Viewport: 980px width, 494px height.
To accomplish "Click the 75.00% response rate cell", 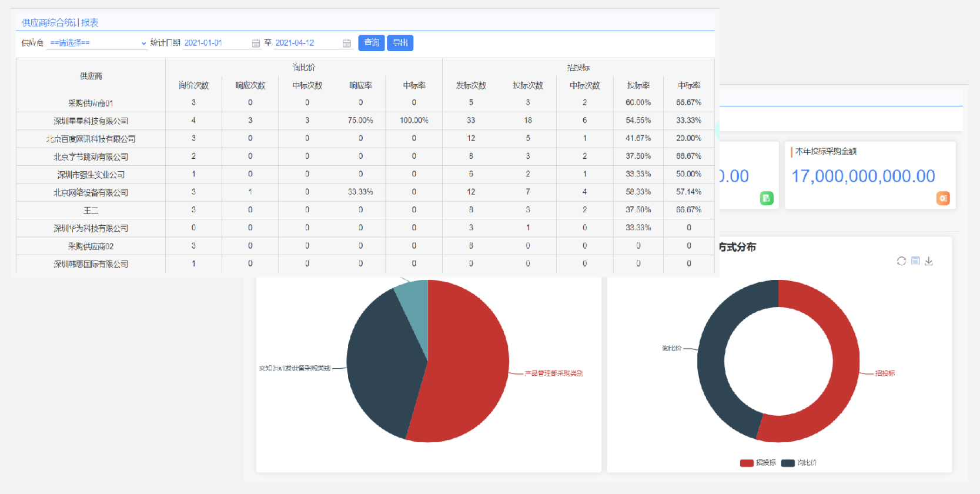I will [360, 120].
